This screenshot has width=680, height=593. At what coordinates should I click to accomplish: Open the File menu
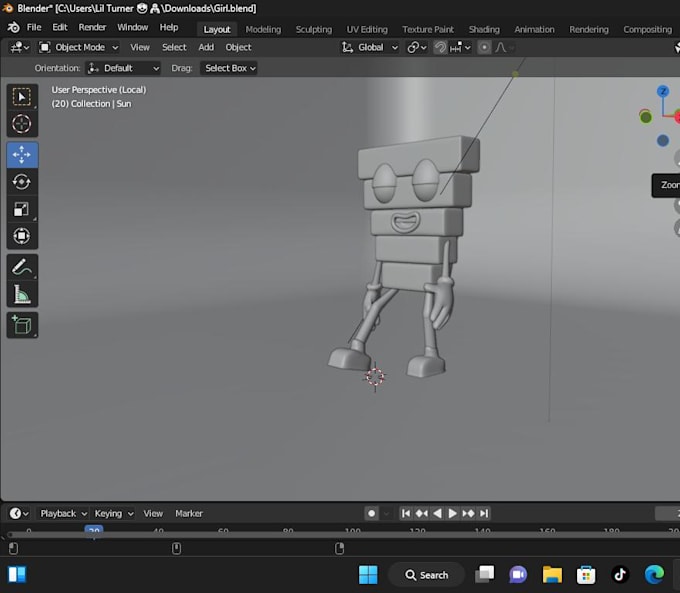click(34, 27)
